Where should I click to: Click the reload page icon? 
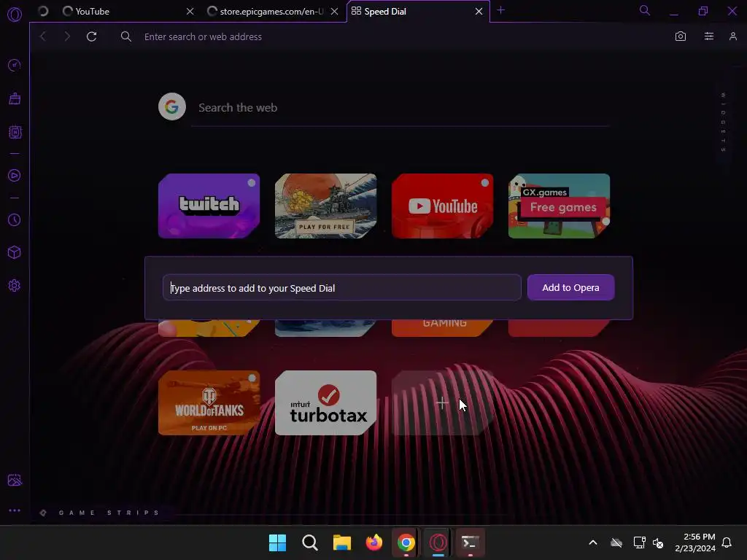[x=91, y=36]
